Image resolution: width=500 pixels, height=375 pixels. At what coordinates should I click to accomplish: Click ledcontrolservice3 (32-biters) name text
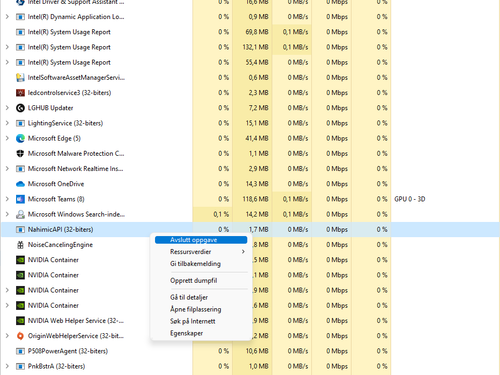69,93
